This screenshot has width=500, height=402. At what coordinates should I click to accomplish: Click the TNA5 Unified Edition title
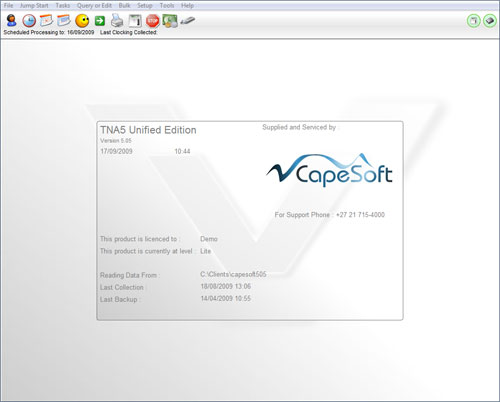[148, 130]
